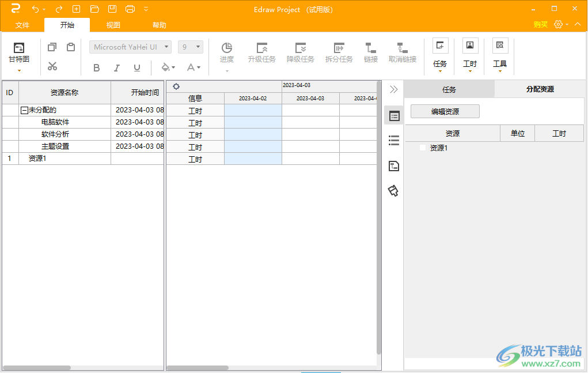Select the 主题设置 row
This screenshot has height=373, width=588.
83,146
